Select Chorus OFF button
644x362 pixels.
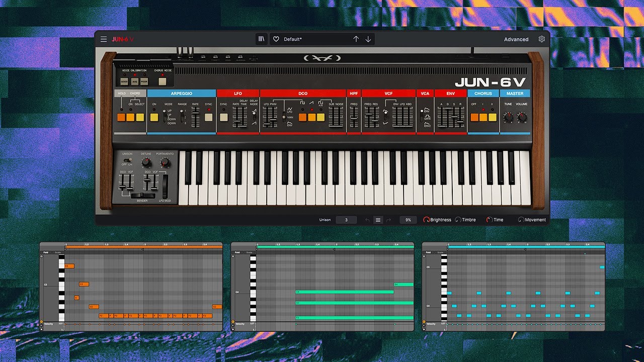474,118
